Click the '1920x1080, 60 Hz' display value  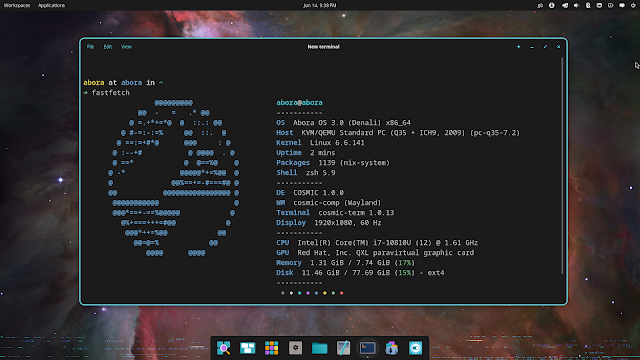pyautogui.click(x=348, y=223)
